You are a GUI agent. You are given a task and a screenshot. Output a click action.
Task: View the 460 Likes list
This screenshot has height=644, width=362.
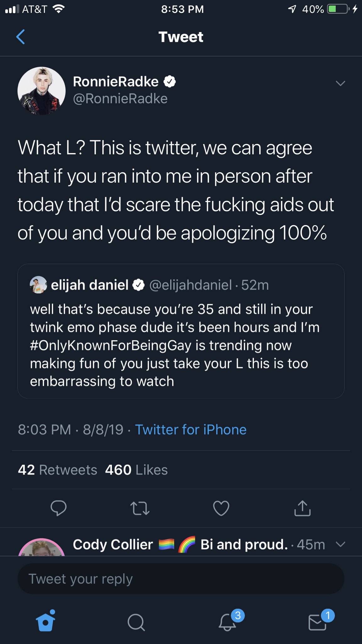click(x=136, y=470)
